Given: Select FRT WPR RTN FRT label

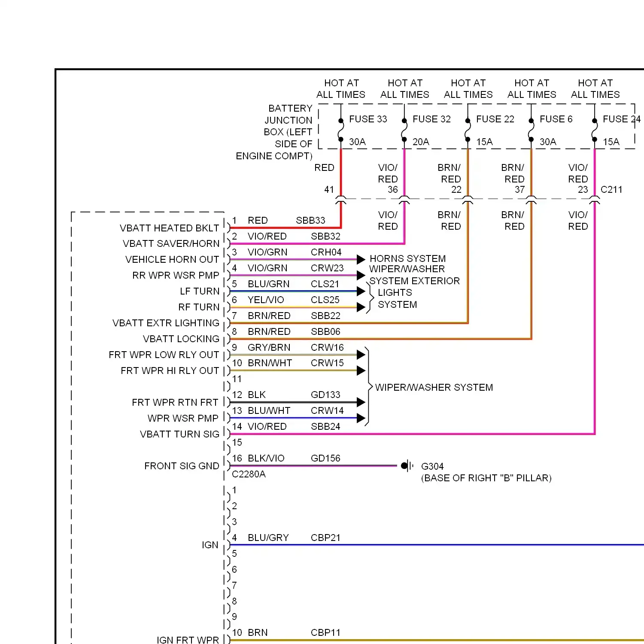Looking at the screenshot, I should pyautogui.click(x=175, y=402).
